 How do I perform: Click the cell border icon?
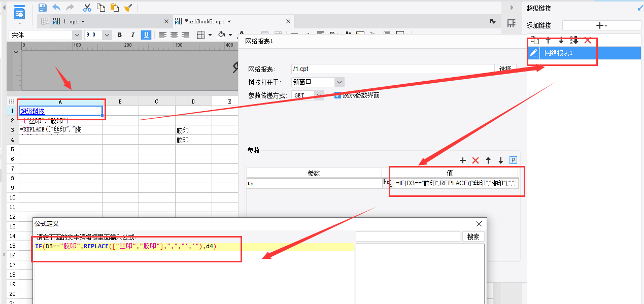[x=201, y=35]
